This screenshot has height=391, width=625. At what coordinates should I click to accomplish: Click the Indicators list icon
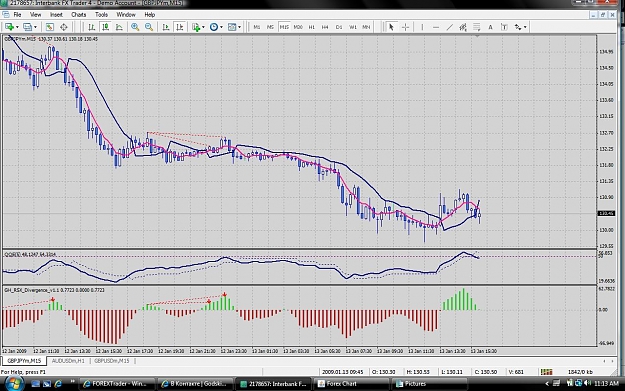196,27
